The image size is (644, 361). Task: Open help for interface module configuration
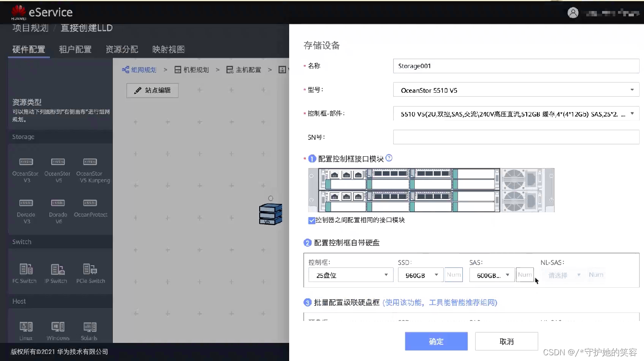389,158
